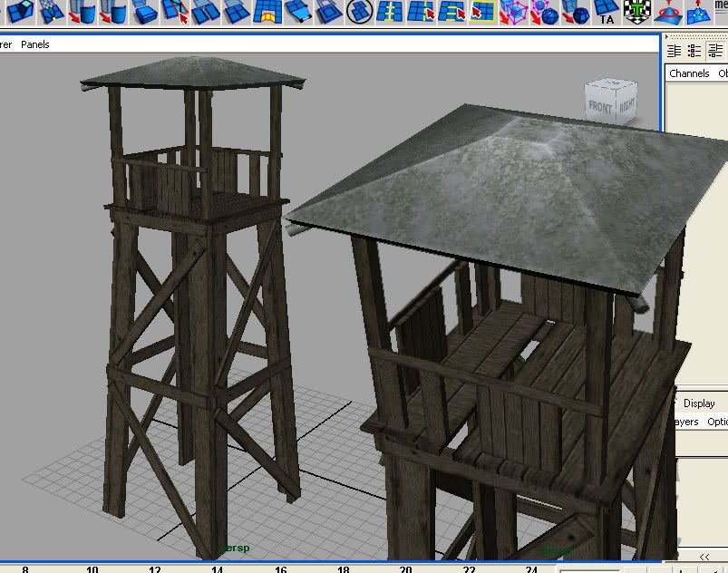This screenshot has width=728, height=573.
Task: Open the Options menu in layer editor
Action: click(717, 422)
